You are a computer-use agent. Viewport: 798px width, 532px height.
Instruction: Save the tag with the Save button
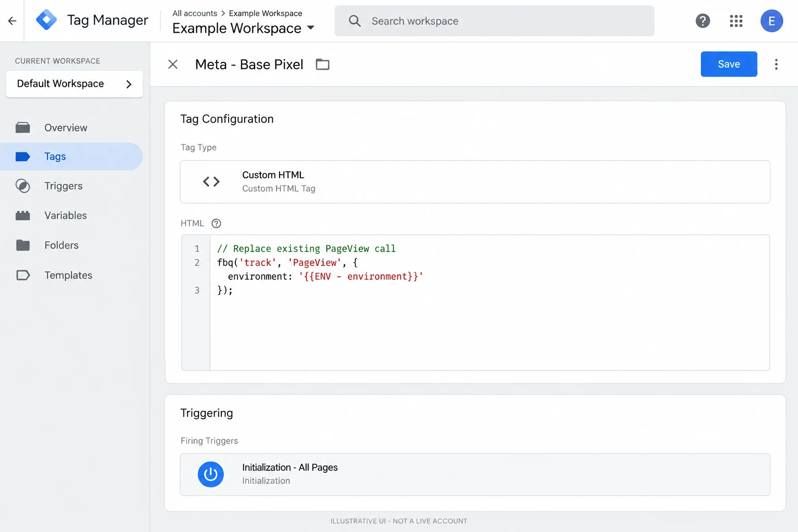[729, 64]
